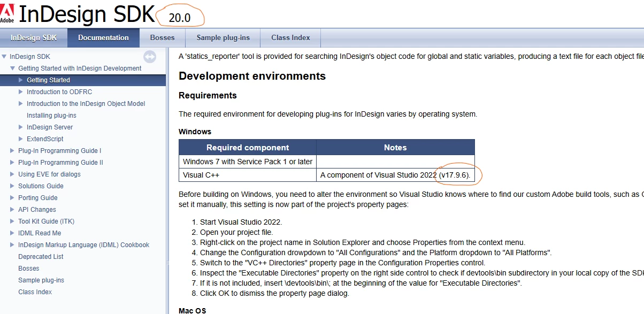Open Bosses in the sidebar tree
Viewport: 644px width, 314px height.
pos(28,269)
